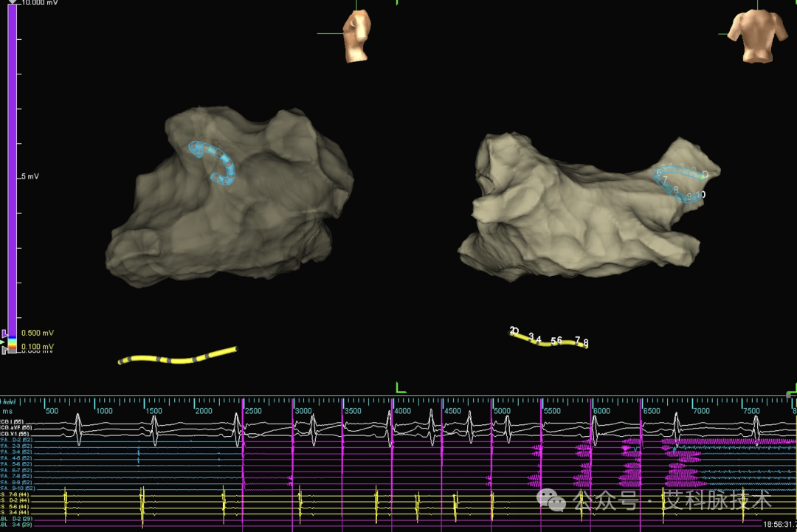Select the ABL D-2 channel label

(16, 519)
